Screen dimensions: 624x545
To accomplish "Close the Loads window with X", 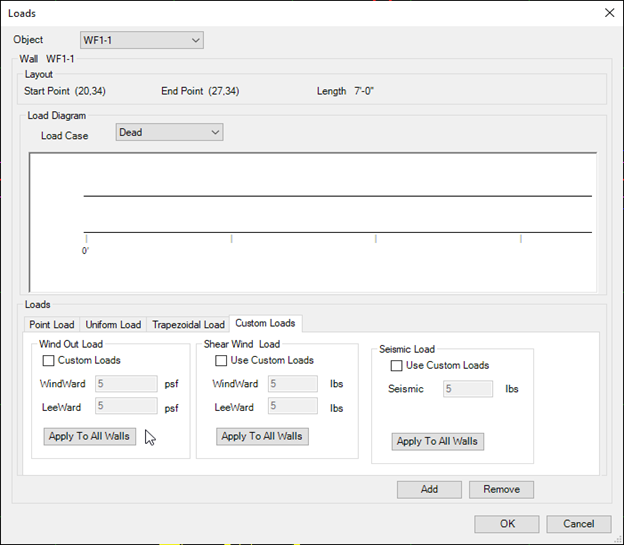I will click(x=609, y=12).
